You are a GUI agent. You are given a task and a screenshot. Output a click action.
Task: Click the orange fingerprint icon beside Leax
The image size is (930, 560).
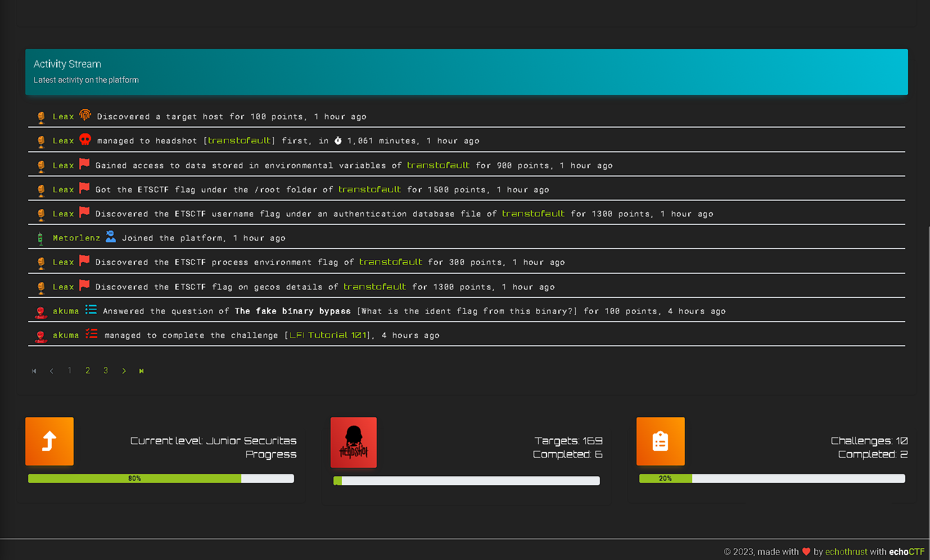(85, 115)
